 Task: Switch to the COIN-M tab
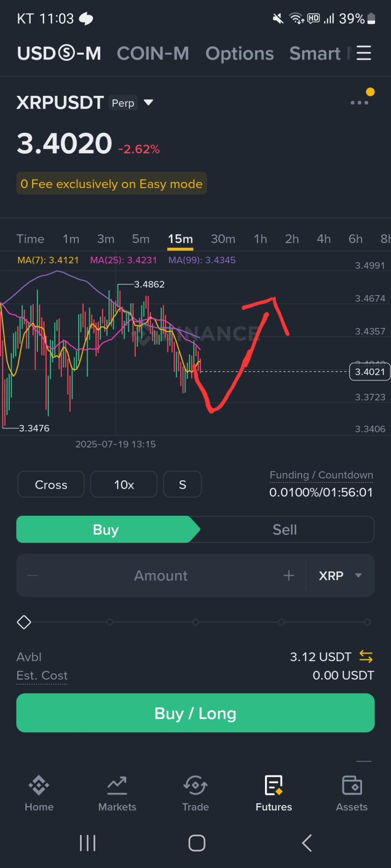[x=153, y=53]
